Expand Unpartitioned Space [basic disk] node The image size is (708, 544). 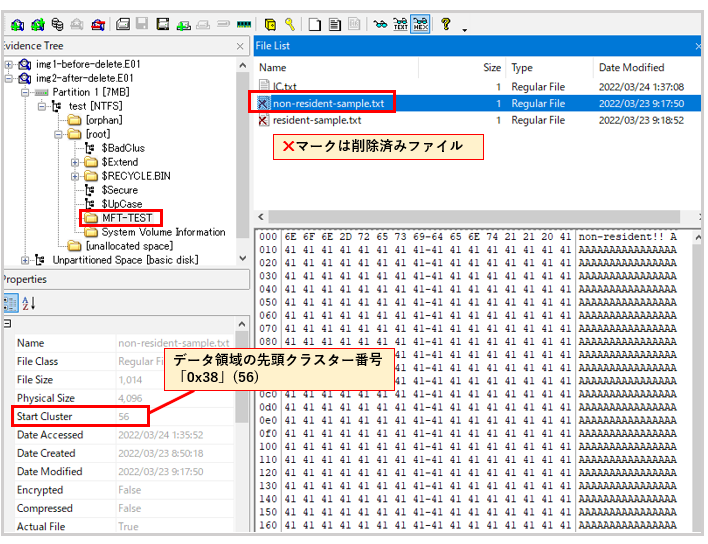(25, 260)
